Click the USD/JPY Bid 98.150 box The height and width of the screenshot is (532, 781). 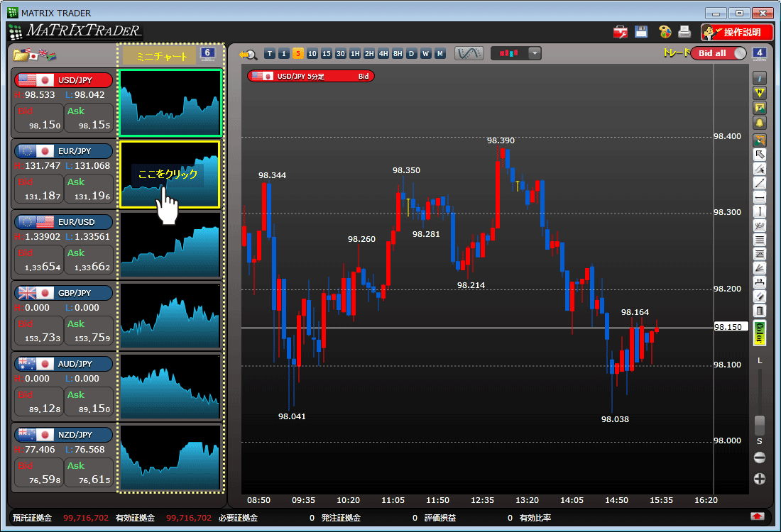click(39, 118)
